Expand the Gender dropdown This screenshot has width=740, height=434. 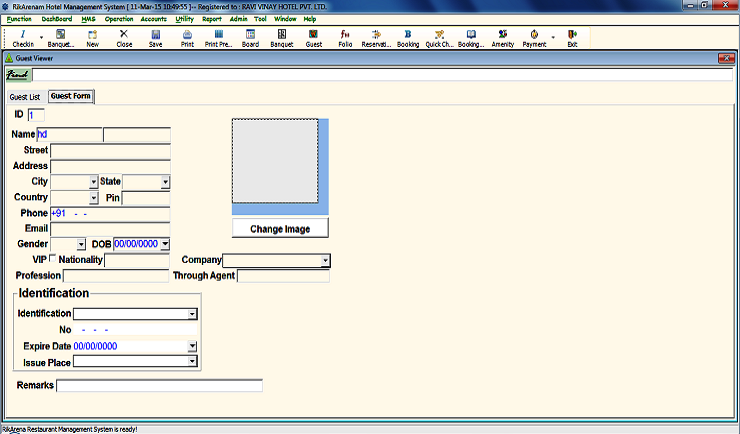click(x=81, y=244)
